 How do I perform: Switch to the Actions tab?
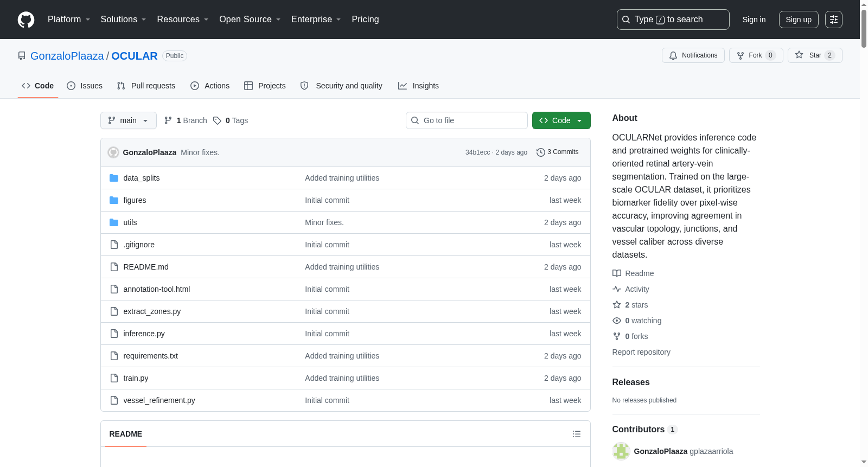click(x=210, y=86)
